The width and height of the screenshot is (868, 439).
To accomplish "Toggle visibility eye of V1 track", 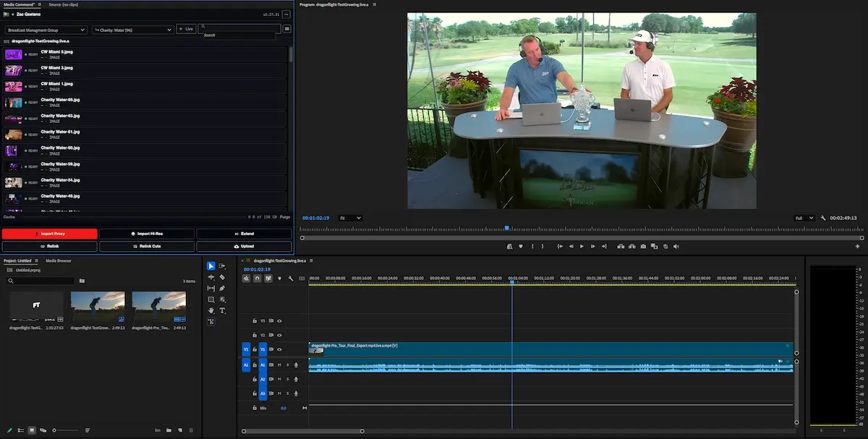I will pyautogui.click(x=279, y=349).
